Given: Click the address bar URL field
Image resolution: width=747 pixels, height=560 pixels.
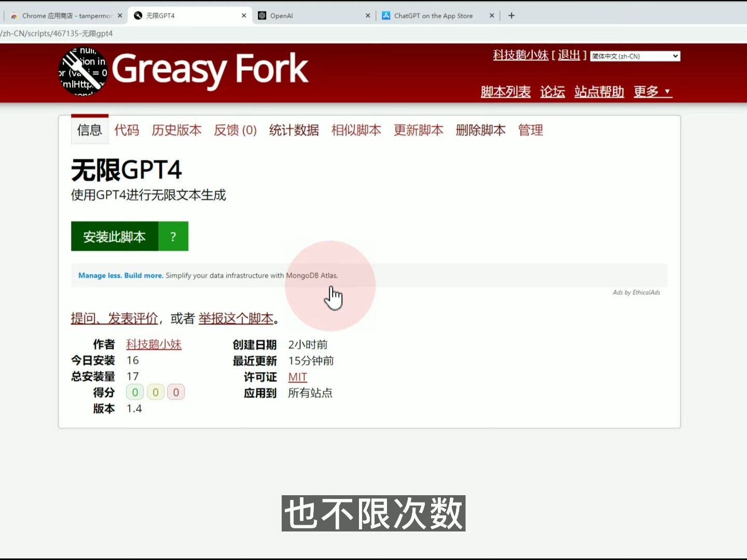Looking at the screenshot, I should (x=374, y=33).
